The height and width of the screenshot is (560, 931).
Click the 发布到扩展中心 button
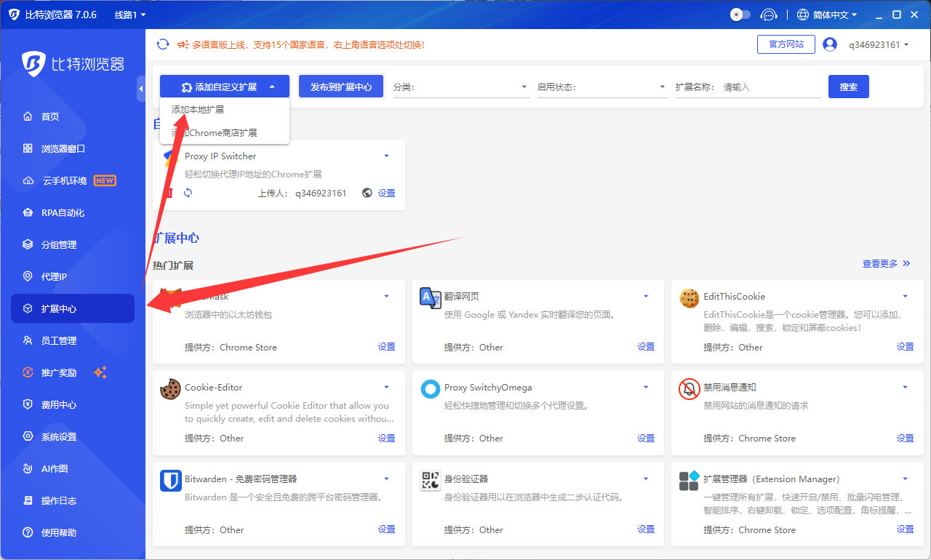pyautogui.click(x=341, y=87)
